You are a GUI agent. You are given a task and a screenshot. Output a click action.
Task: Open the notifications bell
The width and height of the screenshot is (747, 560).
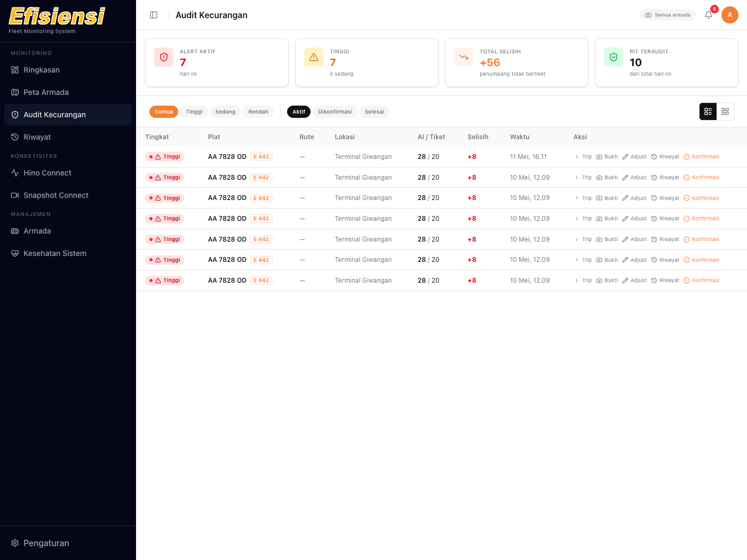click(709, 15)
